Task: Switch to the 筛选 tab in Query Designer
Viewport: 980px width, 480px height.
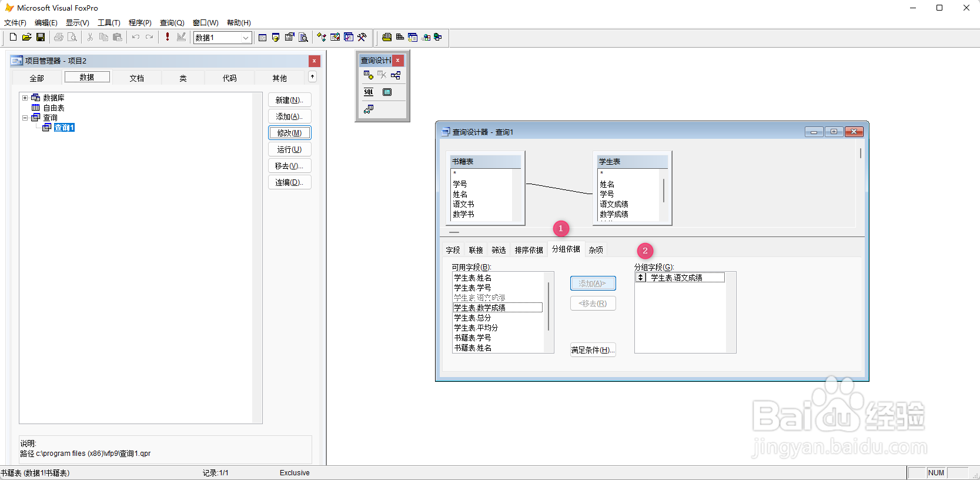Action: tap(499, 250)
